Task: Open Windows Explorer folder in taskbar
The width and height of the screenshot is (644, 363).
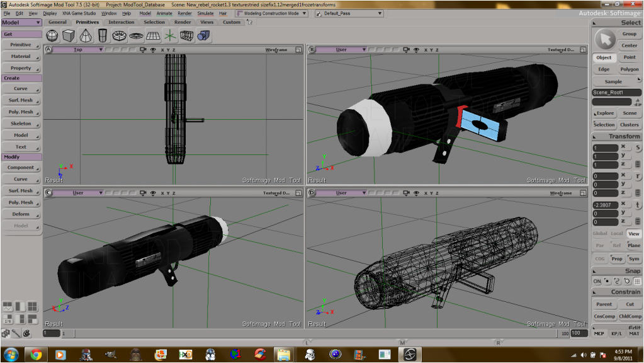Action: click(x=283, y=354)
